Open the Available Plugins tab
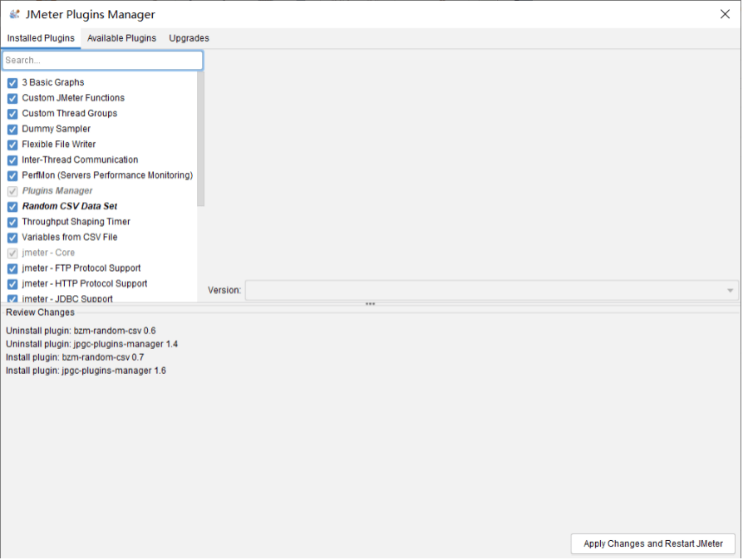This screenshot has height=560, width=743. [x=122, y=38]
